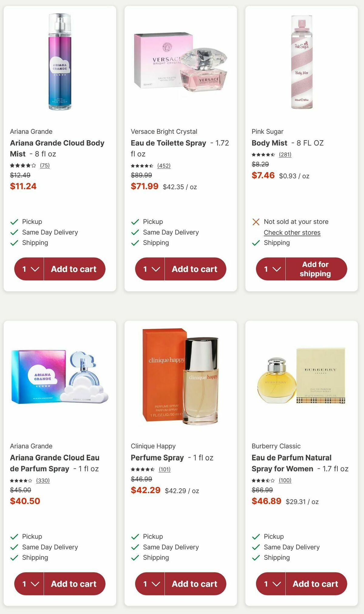Click Add for shipping on Pink Sugar Body Mist
364x614 pixels.
[315, 269]
